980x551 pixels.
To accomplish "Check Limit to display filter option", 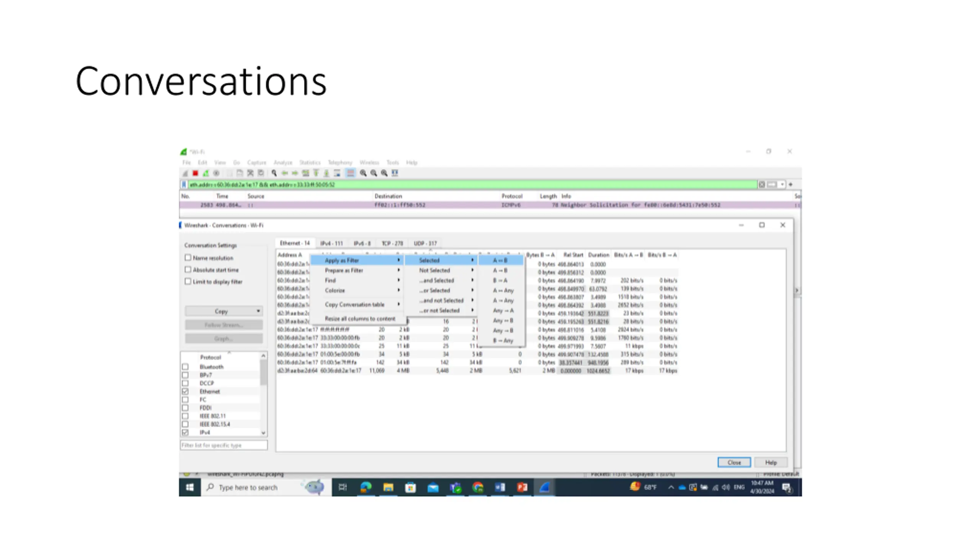I will [188, 281].
